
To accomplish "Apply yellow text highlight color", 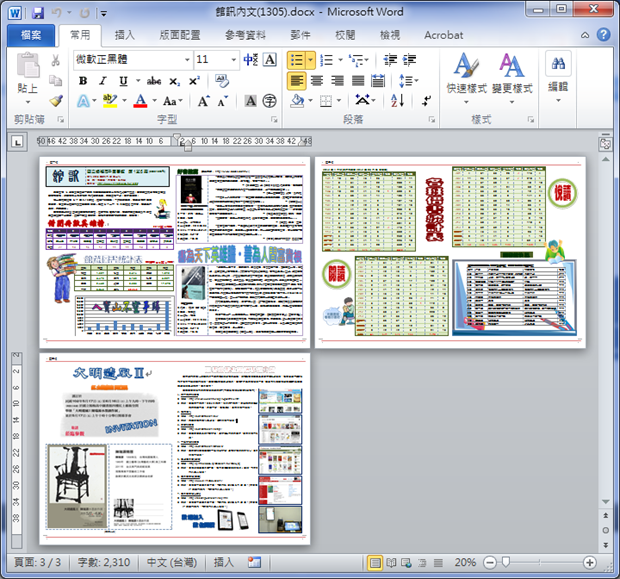I will [110, 101].
